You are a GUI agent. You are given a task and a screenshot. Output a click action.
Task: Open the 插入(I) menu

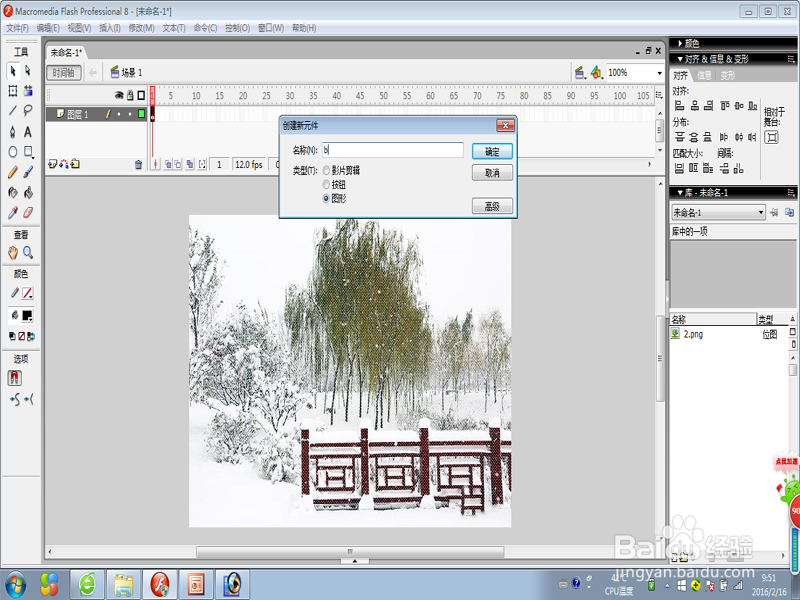(x=110, y=28)
